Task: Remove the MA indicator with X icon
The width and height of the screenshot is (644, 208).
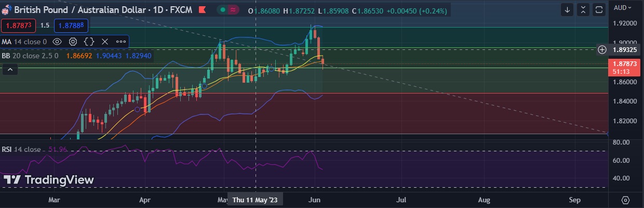Action: coord(105,42)
